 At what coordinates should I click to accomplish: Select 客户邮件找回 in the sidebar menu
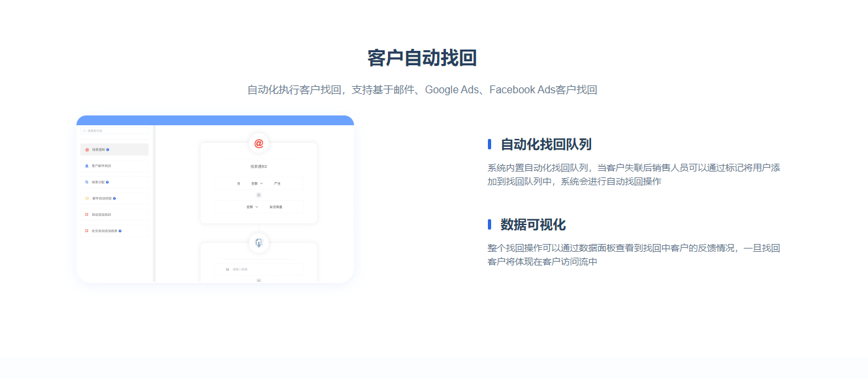pyautogui.click(x=102, y=166)
